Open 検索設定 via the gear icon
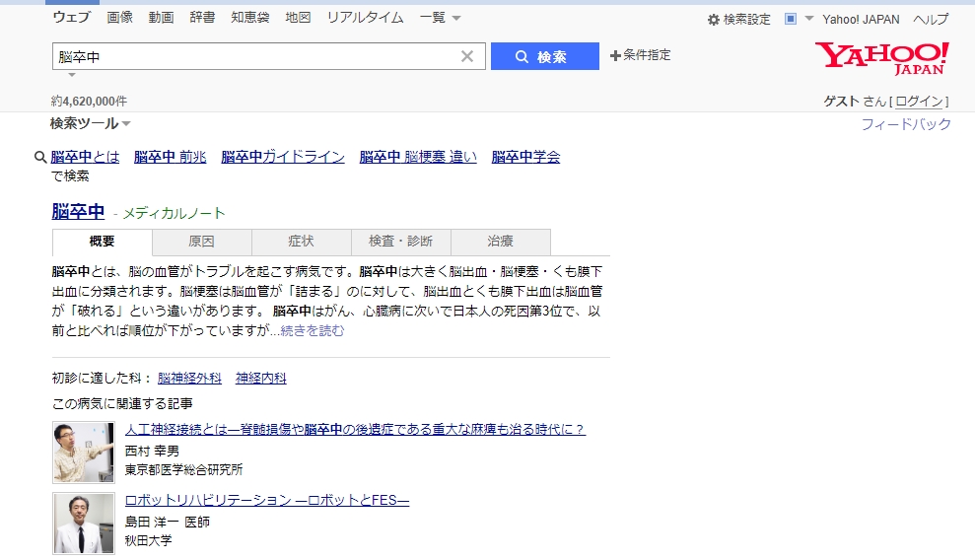 coord(713,20)
